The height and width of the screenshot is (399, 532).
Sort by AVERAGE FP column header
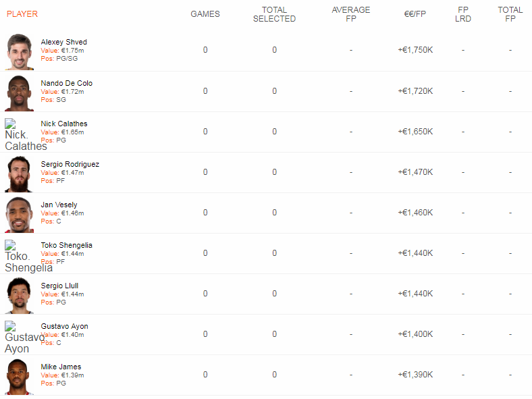pos(351,14)
